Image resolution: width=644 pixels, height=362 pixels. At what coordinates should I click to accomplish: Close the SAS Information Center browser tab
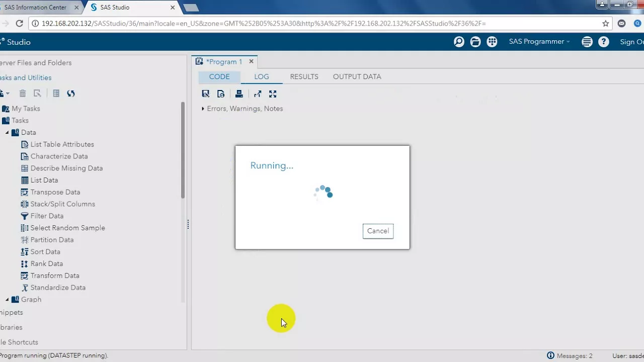click(x=75, y=8)
